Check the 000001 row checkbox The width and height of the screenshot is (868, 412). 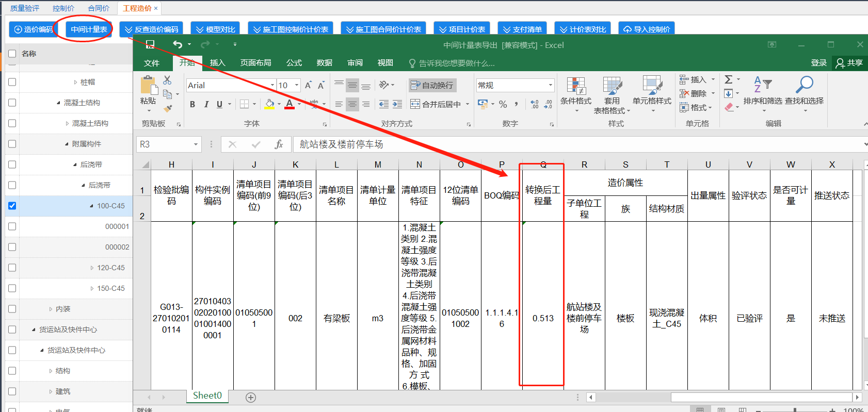click(x=12, y=226)
